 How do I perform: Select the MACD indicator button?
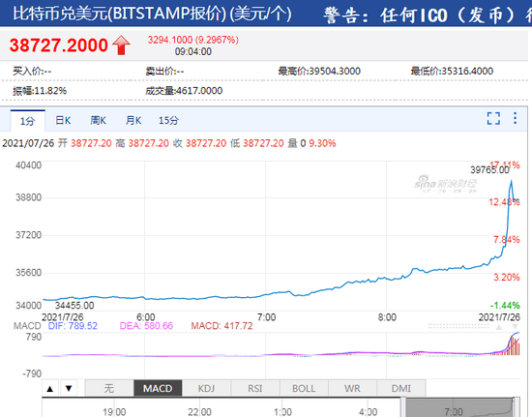coord(158,388)
